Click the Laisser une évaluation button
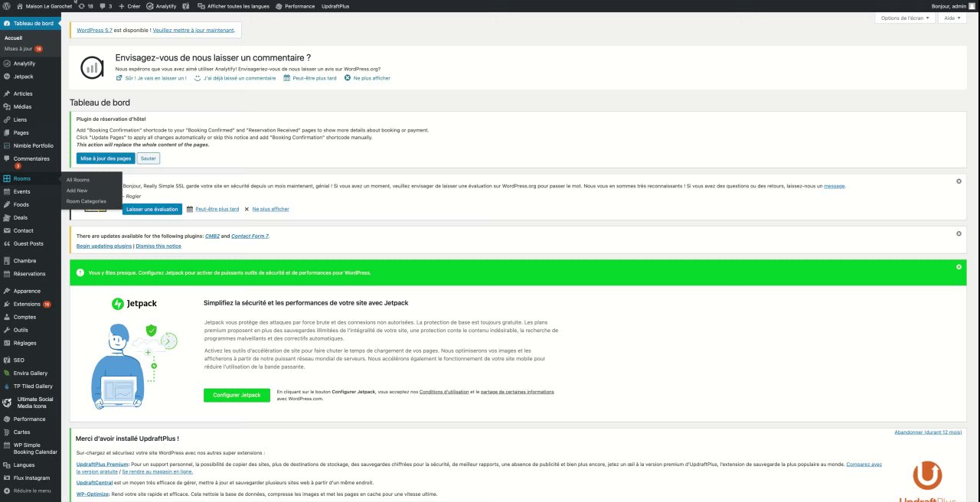Image resolution: width=980 pixels, height=502 pixels. 152,209
